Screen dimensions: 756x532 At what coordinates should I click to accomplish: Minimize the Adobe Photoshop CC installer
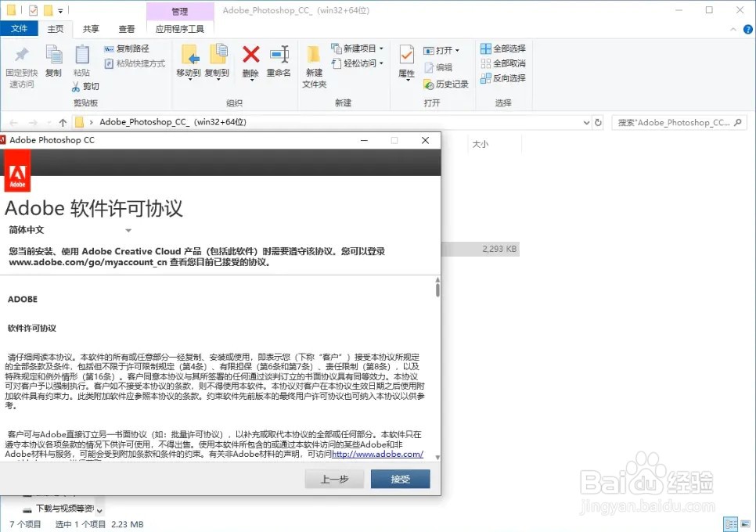pyautogui.click(x=365, y=140)
